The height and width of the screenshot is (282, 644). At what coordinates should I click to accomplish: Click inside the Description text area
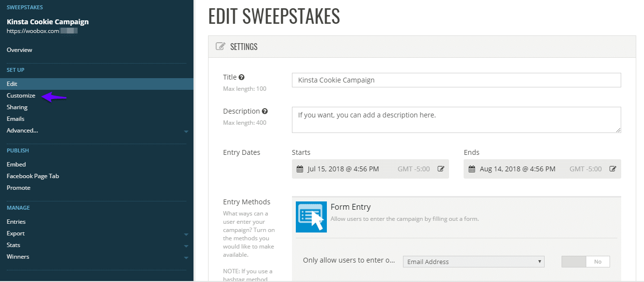tap(456, 119)
